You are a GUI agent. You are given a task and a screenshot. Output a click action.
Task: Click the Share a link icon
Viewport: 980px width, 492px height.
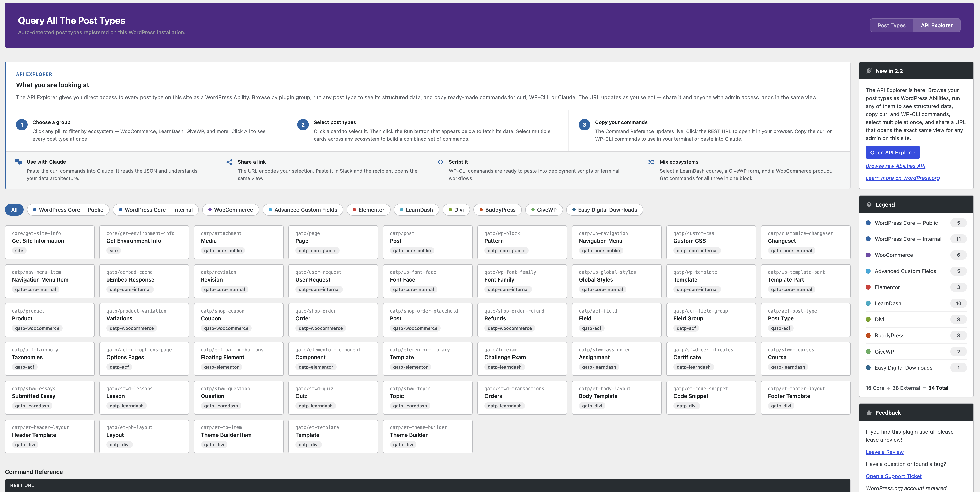(x=230, y=162)
